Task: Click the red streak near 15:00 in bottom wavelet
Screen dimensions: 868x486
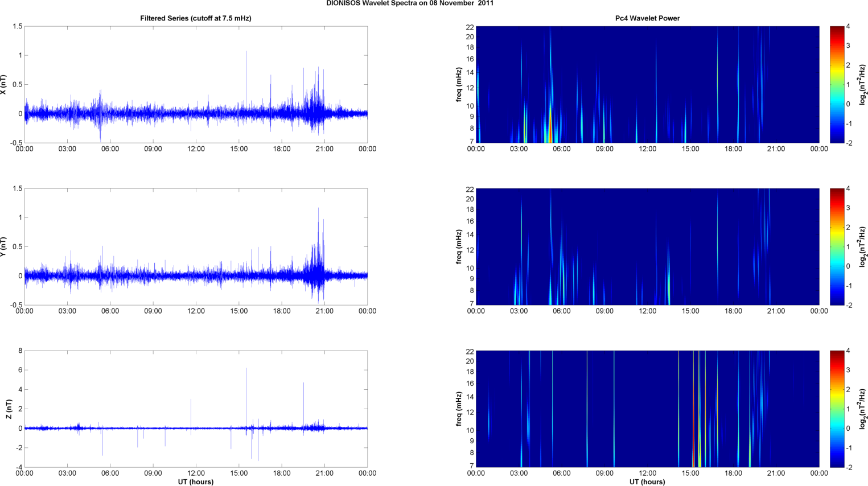Action: click(693, 409)
